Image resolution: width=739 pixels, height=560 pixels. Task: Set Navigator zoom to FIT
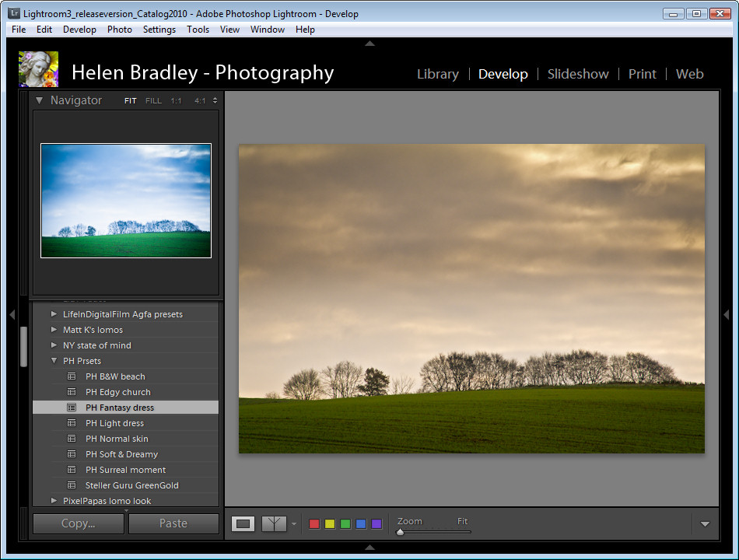[131, 101]
